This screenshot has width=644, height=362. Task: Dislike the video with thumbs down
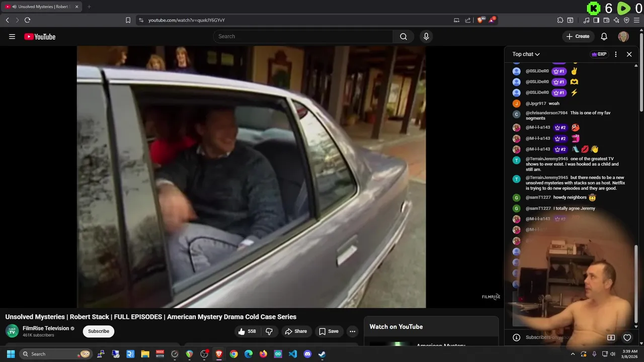point(269,331)
